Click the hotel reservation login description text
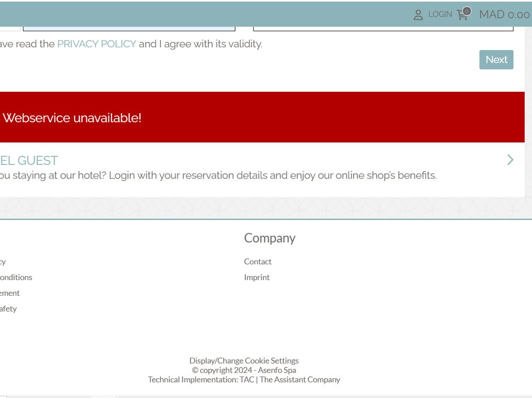The width and height of the screenshot is (532, 398). [x=218, y=176]
